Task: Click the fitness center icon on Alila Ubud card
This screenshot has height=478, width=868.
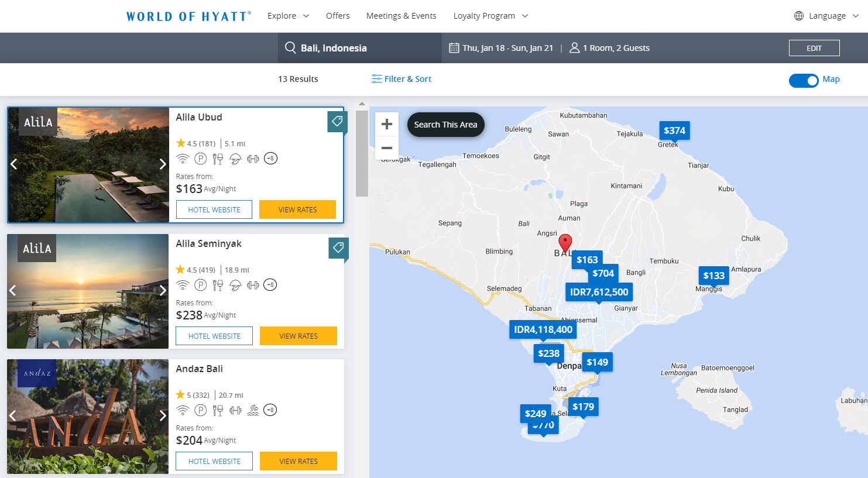Action: tap(253, 158)
